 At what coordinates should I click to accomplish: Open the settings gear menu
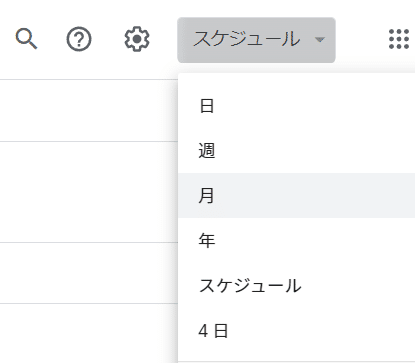(x=137, y=39)
